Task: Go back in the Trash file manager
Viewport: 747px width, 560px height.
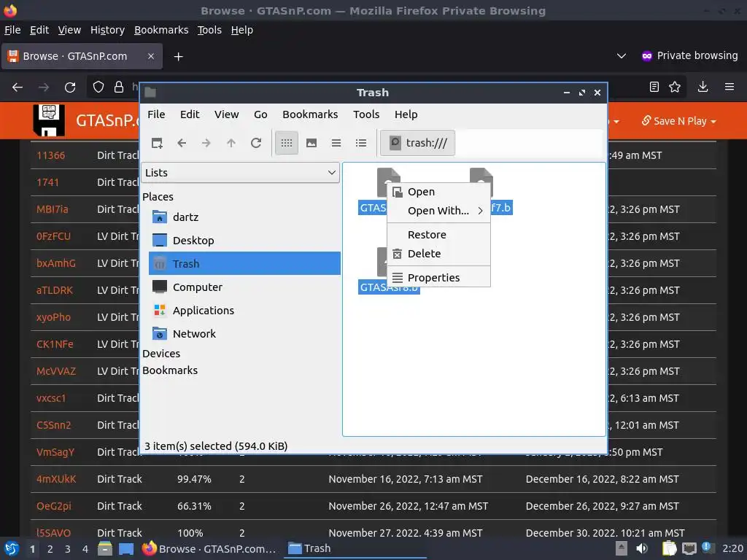Action: (x=182, y=143)
